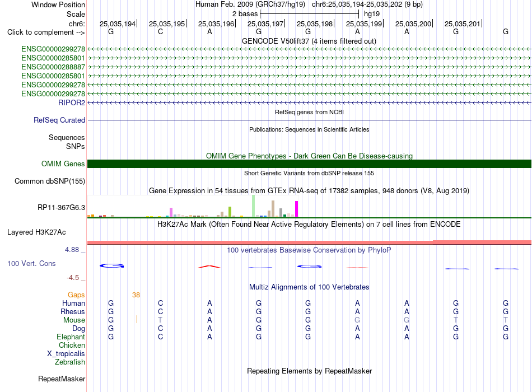Open the Layered H3K27Ac track label
This screenshot has height=392, width=532.
[x=36, y=232]
